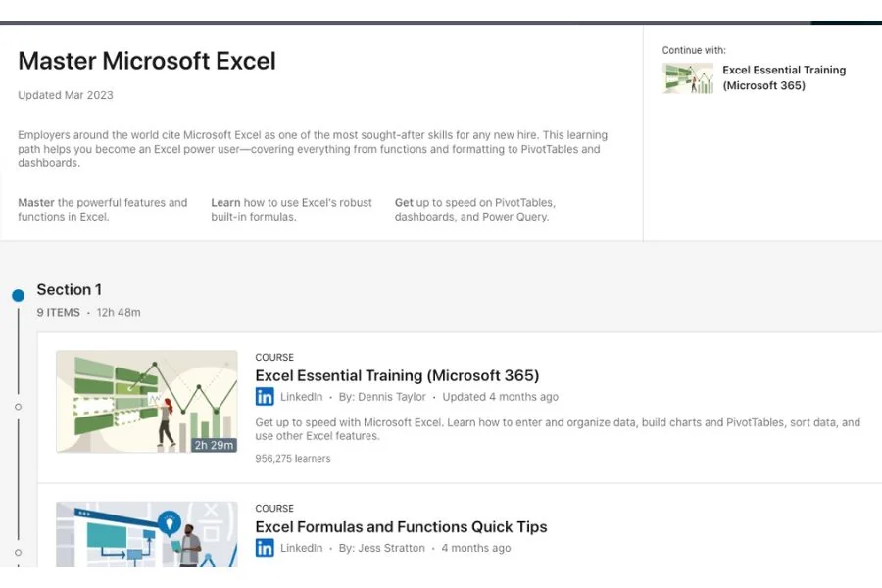
Task: Click the Master Microsoft Excel path title
Action: click(146, 61)
